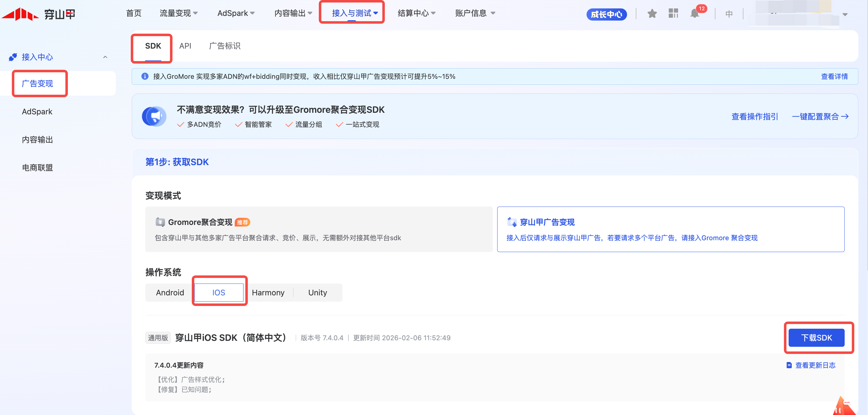The image size is (868, 415).
Task: Click the info icon in GroMore notice
Action: coord(145,76)
